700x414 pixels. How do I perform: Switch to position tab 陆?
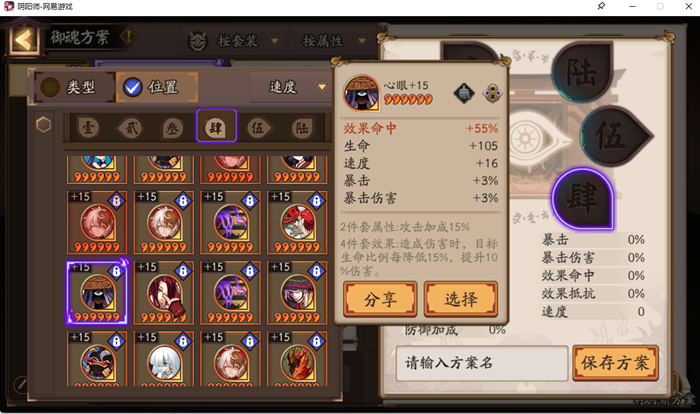click(302, 129)
